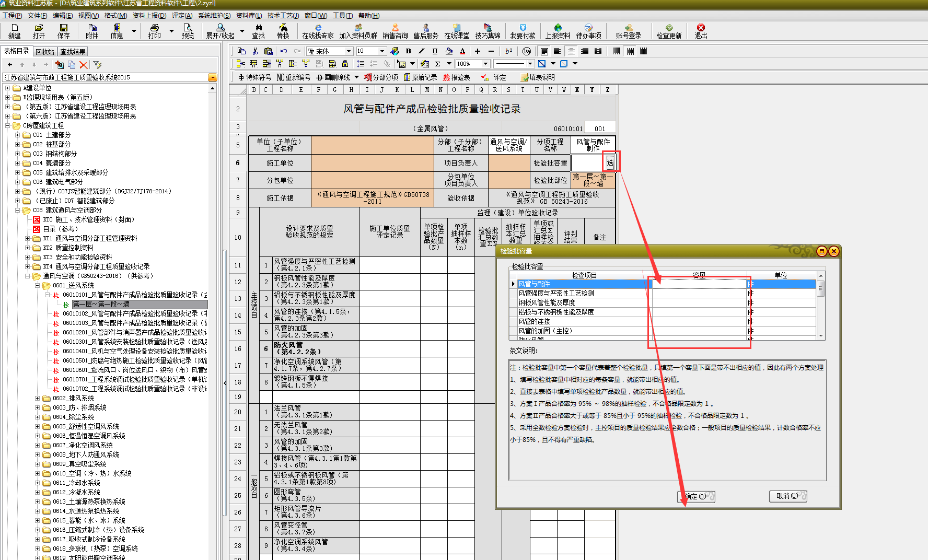928x560 pixels.
Task: Open the 100% zoom dropdown
Action: point(486,64)
